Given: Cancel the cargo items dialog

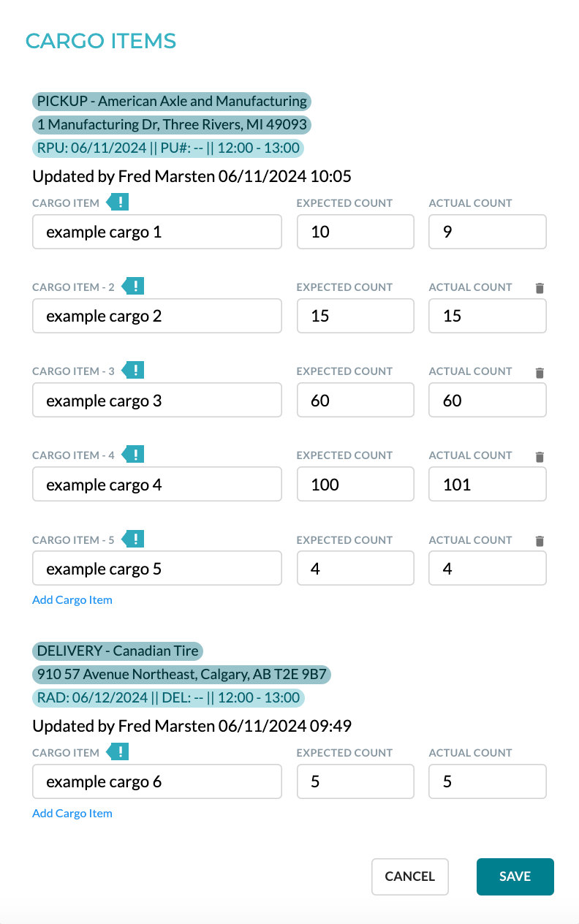Looking at the screenshot, I should click(x=409, y=876).
